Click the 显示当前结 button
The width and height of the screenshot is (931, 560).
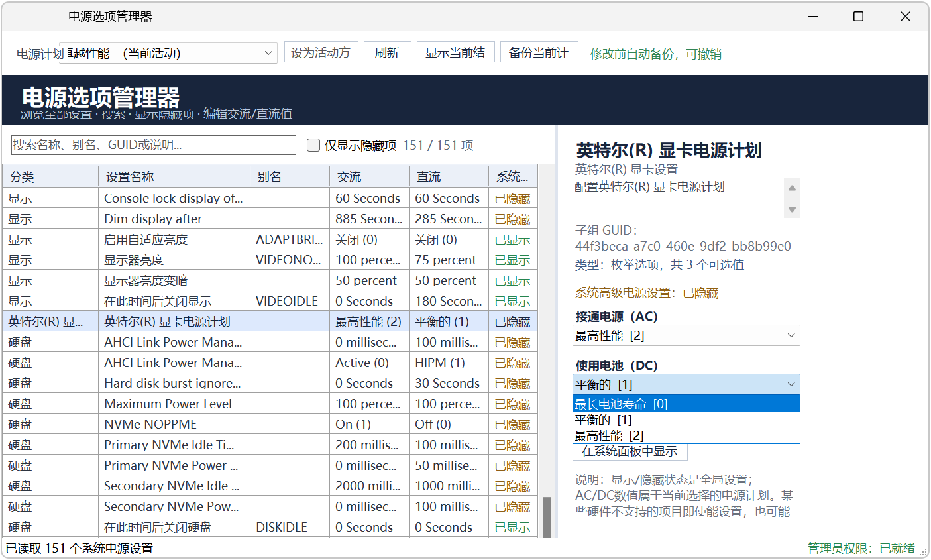coord(456,52)
